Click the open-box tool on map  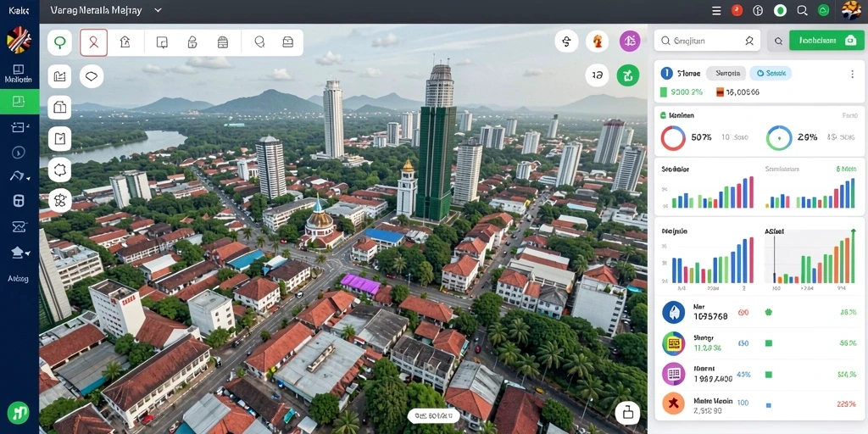coord(60,107)
